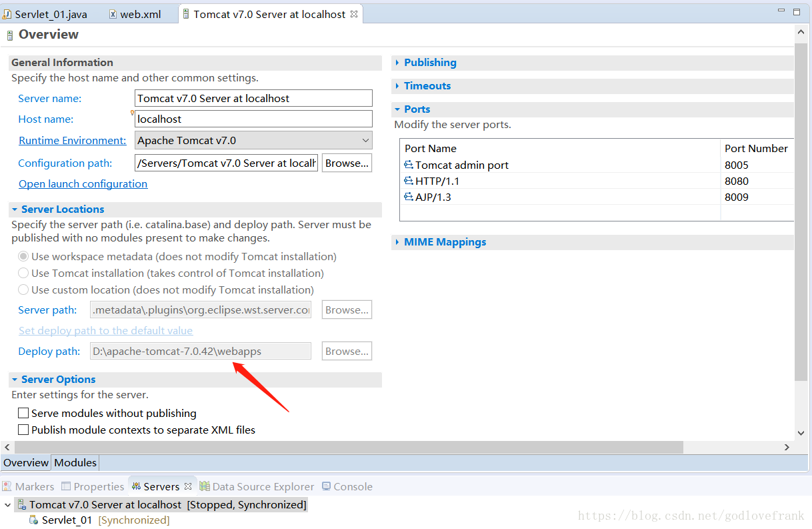The width and height of the screenshot is (812, 529).
Task: Open the Console view tab
Action: click(x=347, y=486)
